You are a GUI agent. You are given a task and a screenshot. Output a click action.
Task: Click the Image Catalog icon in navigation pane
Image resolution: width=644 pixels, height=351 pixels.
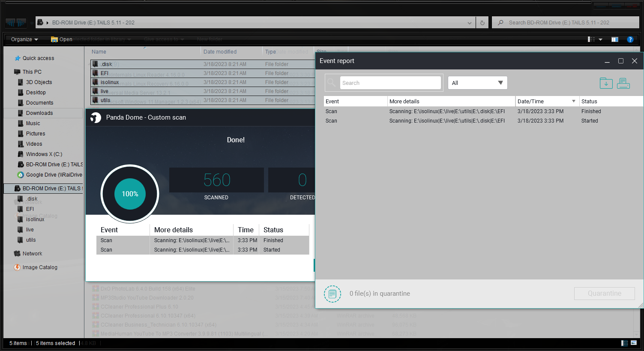17,267
